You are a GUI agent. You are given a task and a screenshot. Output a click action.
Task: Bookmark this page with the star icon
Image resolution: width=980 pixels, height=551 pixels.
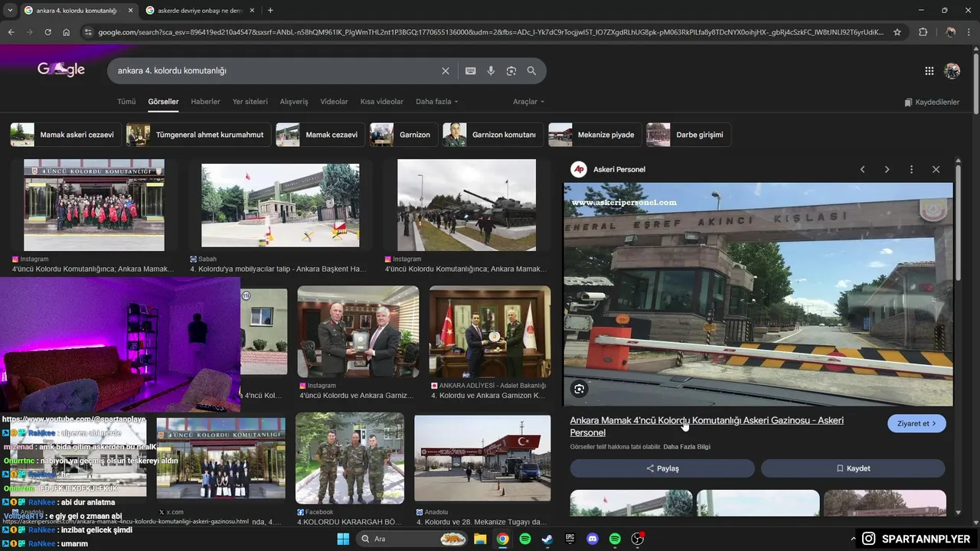coord(897,32)
